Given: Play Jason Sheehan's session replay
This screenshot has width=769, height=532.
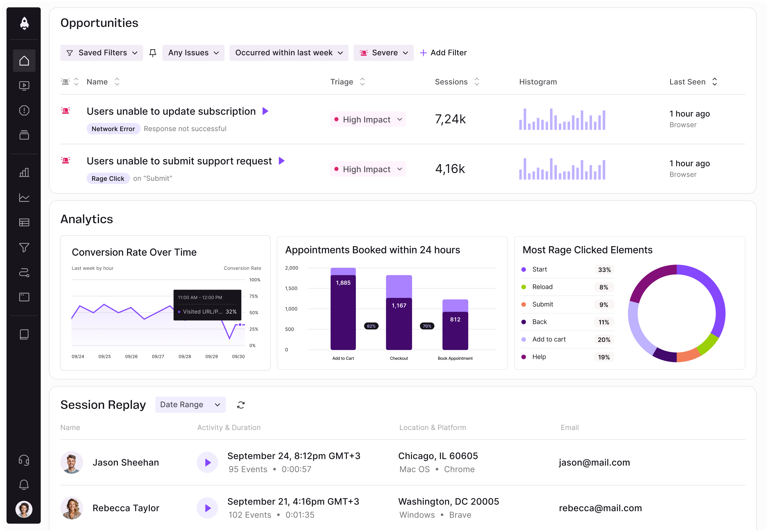Looking at the screenshot, I should point(207,462).
